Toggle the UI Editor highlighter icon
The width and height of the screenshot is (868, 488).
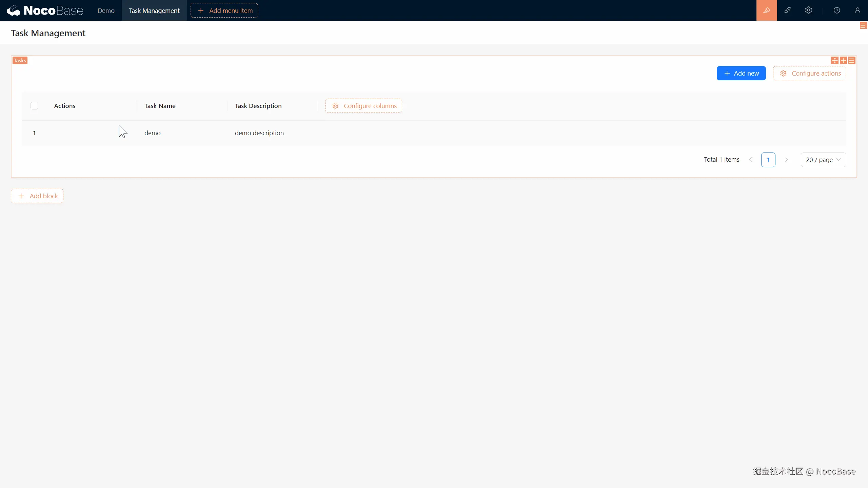pos(767,10)
